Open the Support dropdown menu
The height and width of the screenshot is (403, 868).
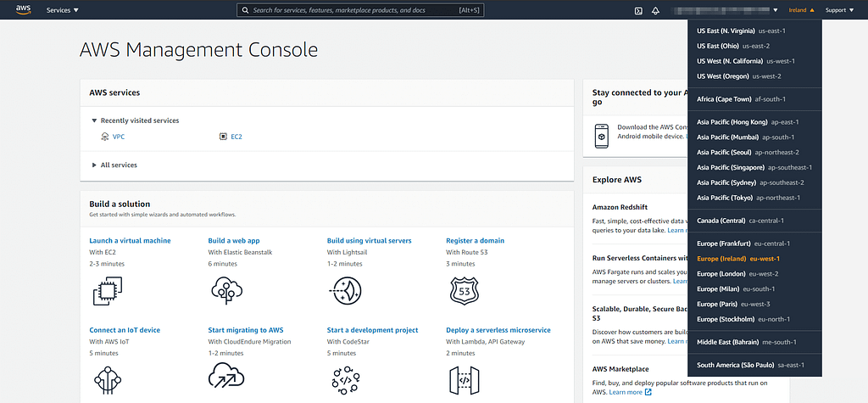[x=839, y=10]
